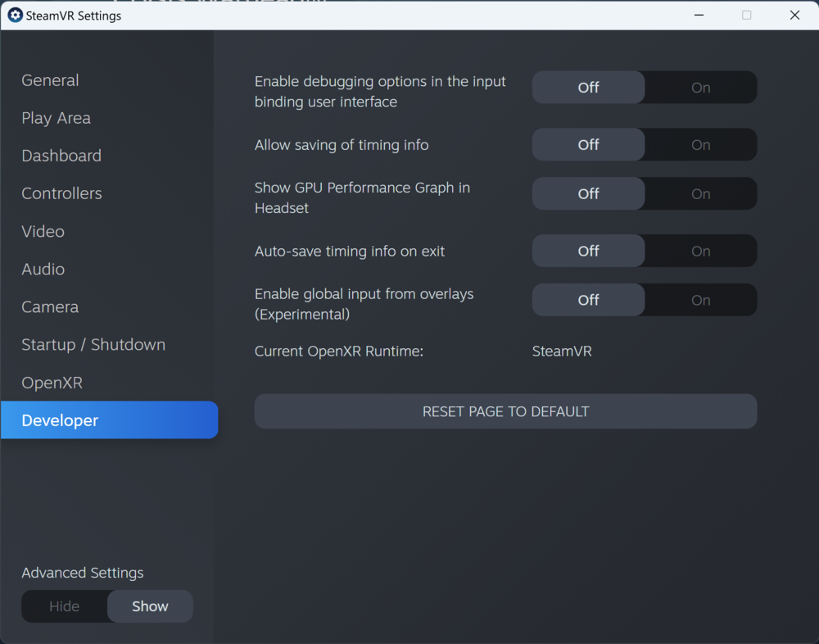Click the Advanced Settings label

[83, 573]
